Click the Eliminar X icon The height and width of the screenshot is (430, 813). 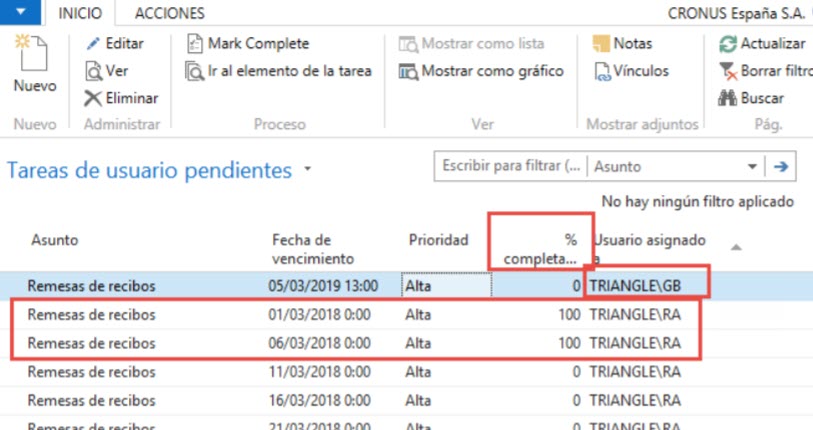(93, 98)
